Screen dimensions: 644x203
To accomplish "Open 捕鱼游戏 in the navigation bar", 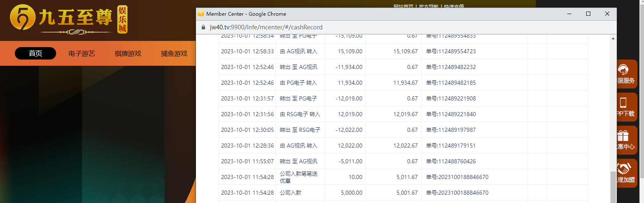I will pyautogui.click(x=174, y=53).
